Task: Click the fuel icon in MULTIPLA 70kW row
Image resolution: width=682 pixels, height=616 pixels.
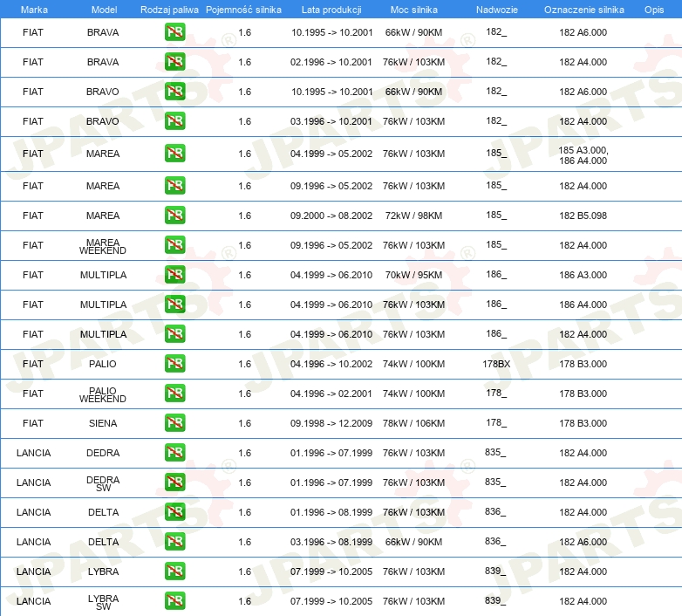Action: click(174, 275)
